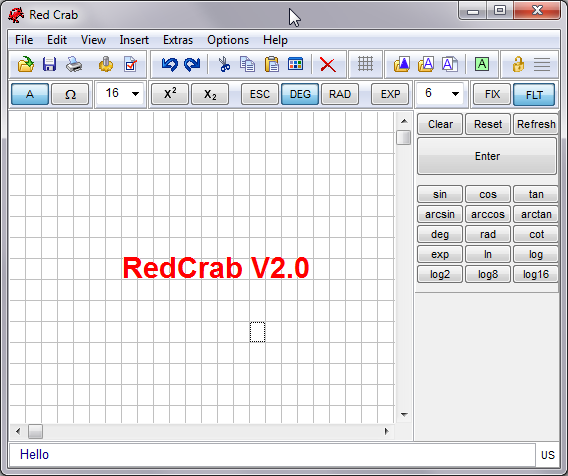
Task: Click the Refresh button
Action: [536, 124]
